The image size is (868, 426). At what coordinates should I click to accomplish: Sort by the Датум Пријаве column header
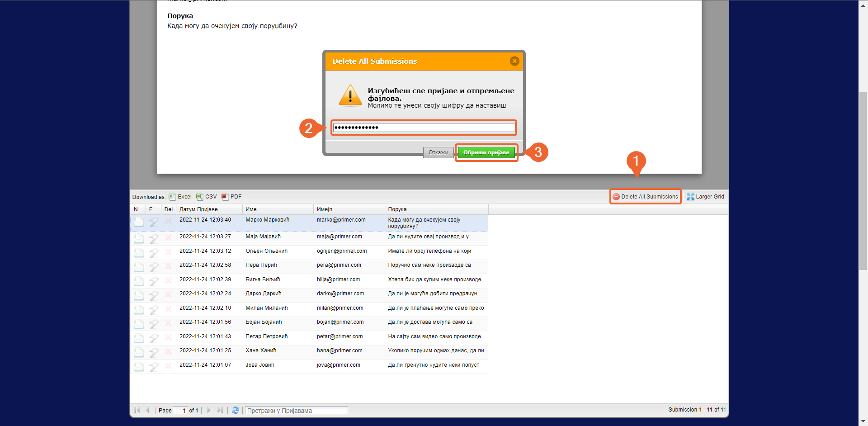(x=209, y=209)
